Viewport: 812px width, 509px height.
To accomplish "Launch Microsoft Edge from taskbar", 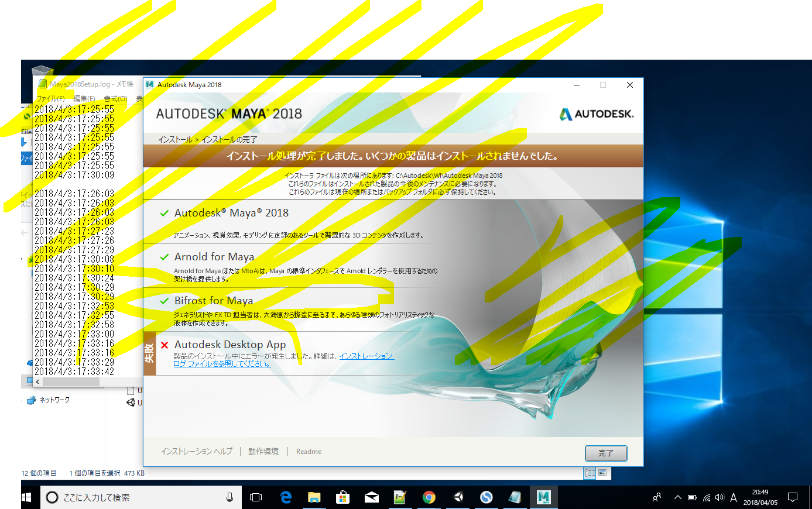I will [286, 497].
